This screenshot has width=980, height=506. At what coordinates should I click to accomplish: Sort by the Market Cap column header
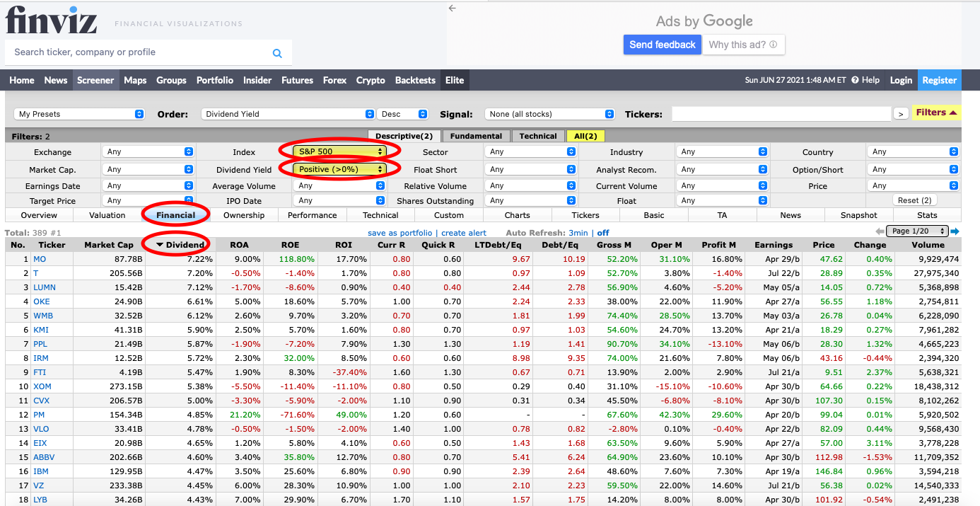pos(109,245)
